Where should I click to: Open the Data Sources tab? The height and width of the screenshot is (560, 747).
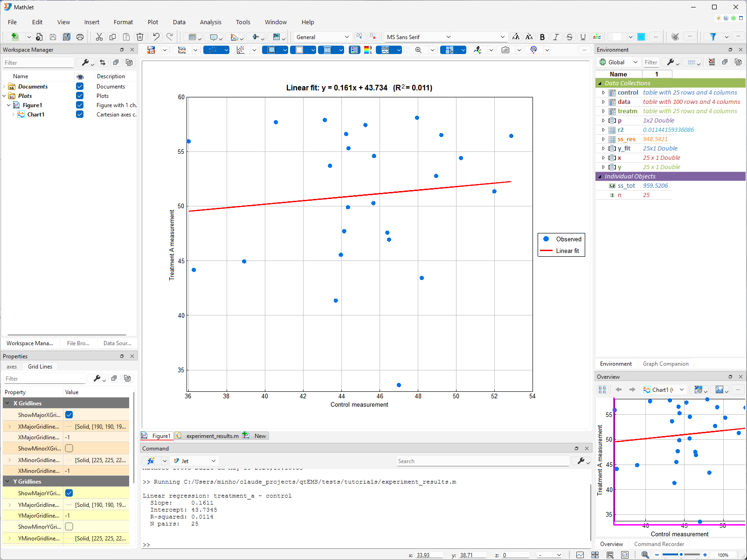(117, 343)
